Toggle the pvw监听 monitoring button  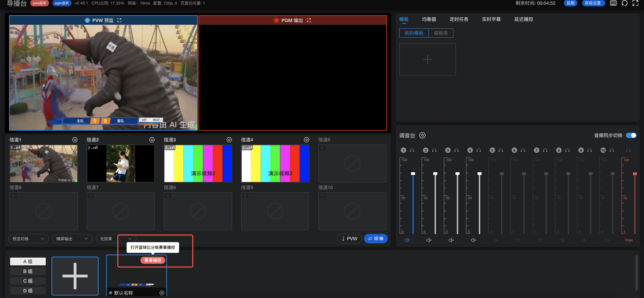40,3
